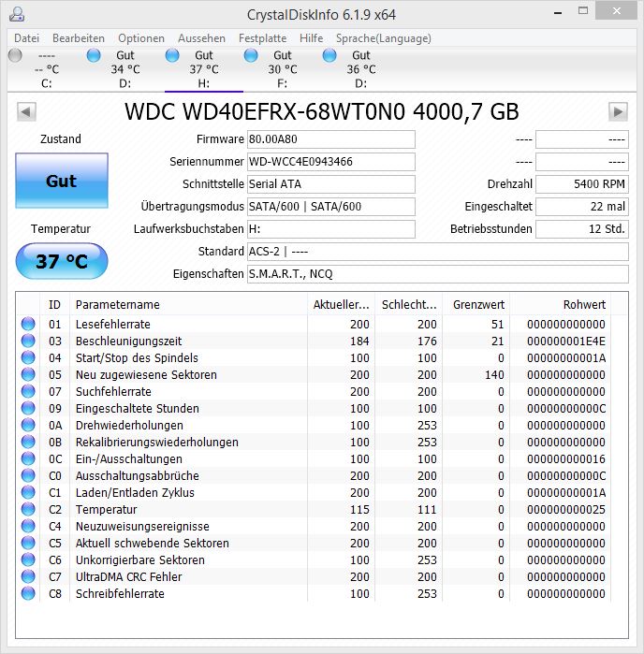Open the Sprache(Language) menu
The width and height of the screenshot is (644, 654).
(x=384, y=38)
